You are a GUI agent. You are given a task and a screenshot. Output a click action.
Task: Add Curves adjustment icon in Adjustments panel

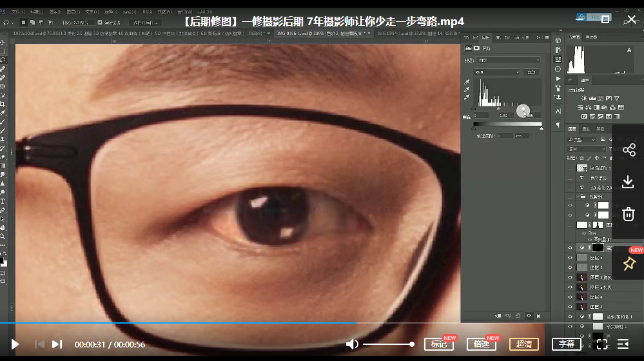[x=600, y=98]
